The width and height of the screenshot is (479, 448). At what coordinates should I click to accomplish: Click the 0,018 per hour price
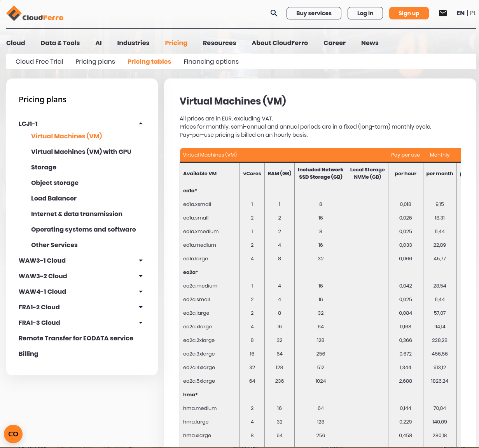[406, 204]
